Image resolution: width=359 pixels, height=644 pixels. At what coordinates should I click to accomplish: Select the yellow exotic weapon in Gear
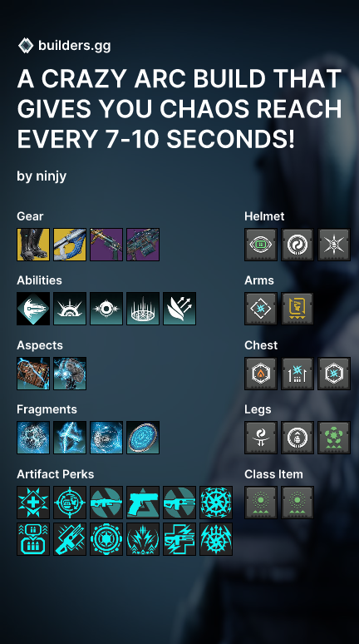[x=70, y=245]
